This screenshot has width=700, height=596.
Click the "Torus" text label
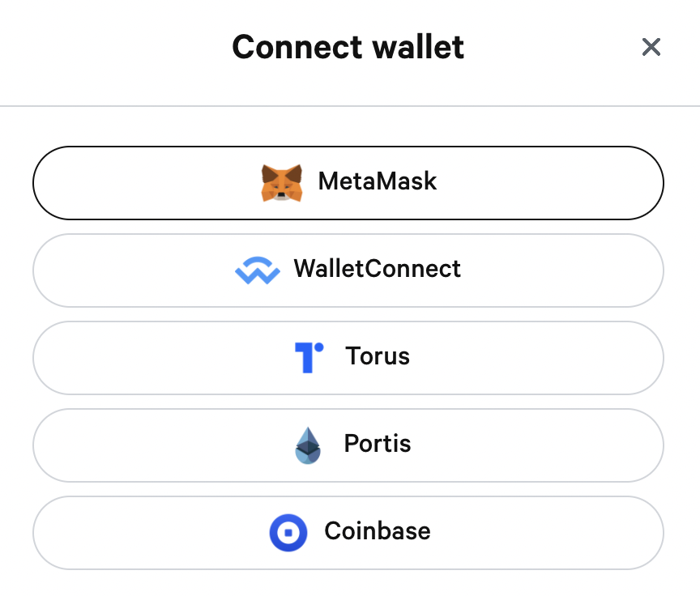tap(378, 356)
